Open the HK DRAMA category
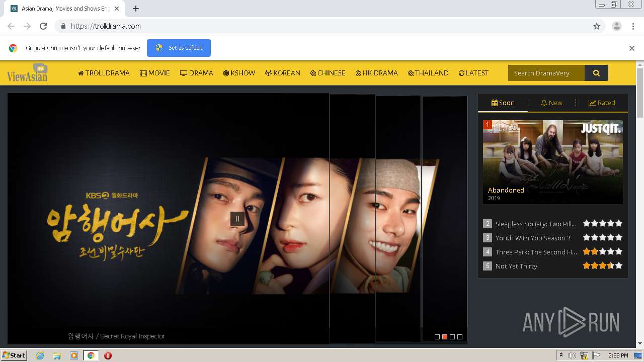This screenshot has width=644, height=362. click(377, 73)
